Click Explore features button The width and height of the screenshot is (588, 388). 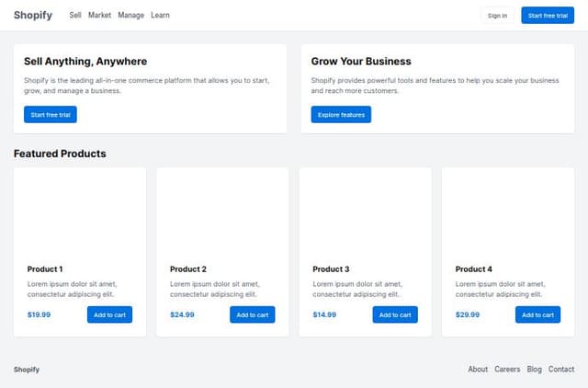point(341,114)
